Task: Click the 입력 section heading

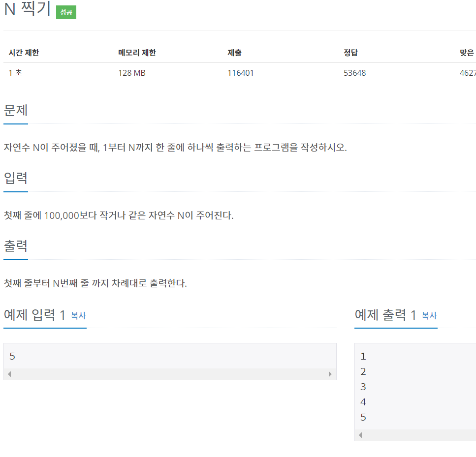Action: pos(15,178)
